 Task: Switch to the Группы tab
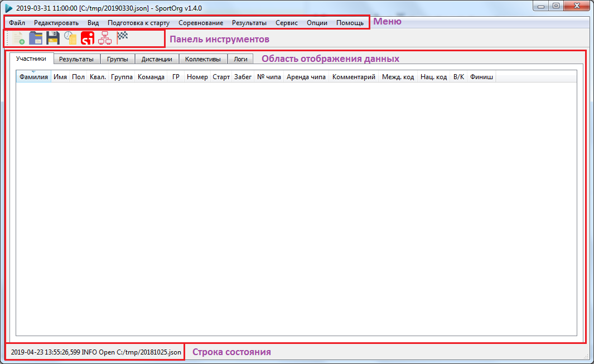point(118,59)
